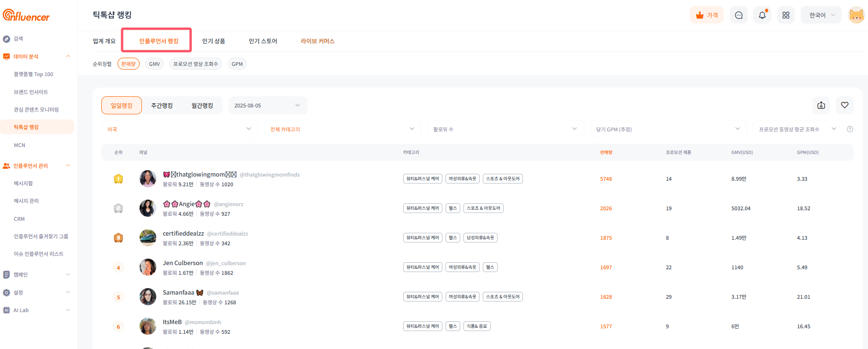Select the GPM sort option
The width and height of the screenshot is (868, 349).
(x=237, y=64)
